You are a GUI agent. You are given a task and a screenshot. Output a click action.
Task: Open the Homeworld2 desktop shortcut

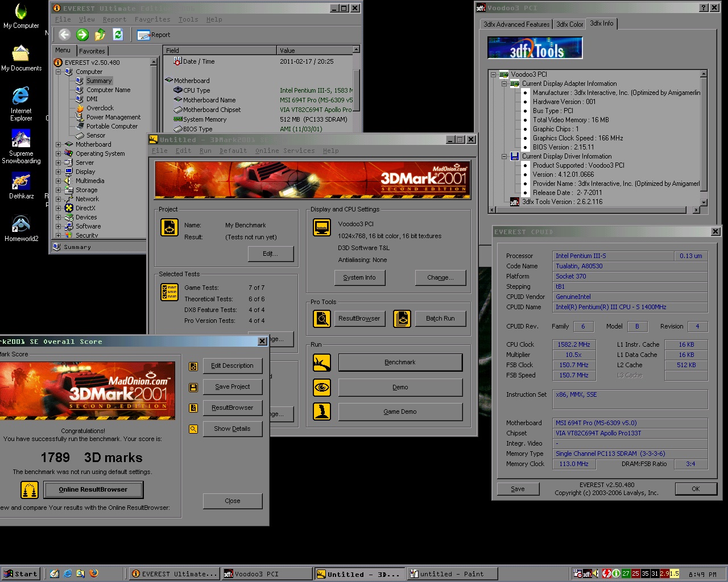(x=21, y=228)
